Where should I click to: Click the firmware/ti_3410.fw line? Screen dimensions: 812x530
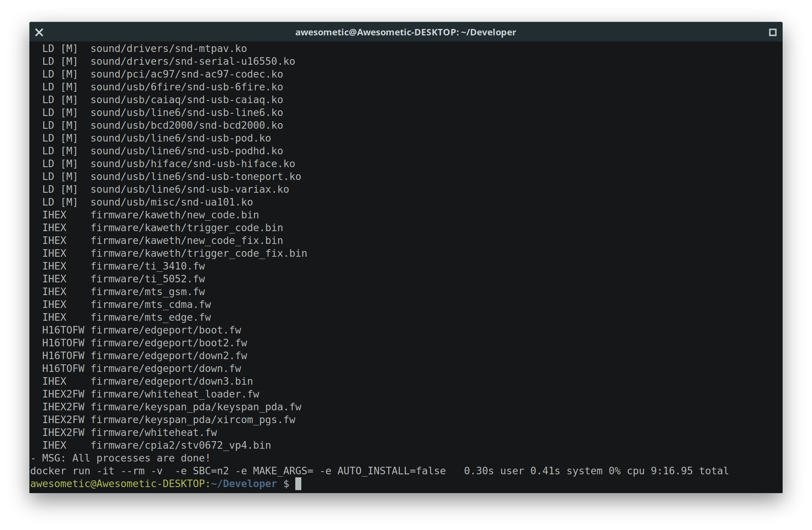click(x=148, y=266)
